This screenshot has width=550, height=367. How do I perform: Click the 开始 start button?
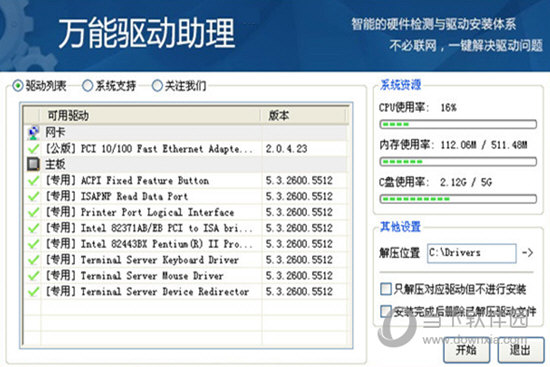click(466, 350)
